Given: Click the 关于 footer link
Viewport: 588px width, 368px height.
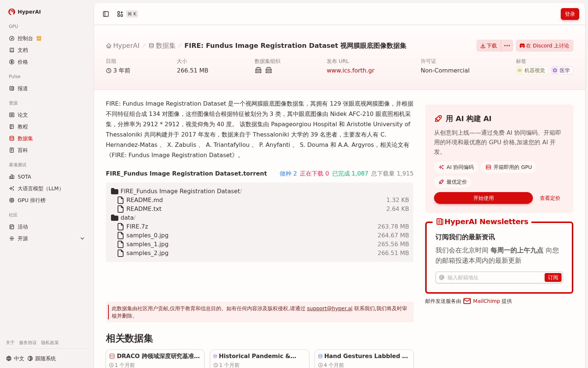Looking at the screenshot, I should pos(10,343).
